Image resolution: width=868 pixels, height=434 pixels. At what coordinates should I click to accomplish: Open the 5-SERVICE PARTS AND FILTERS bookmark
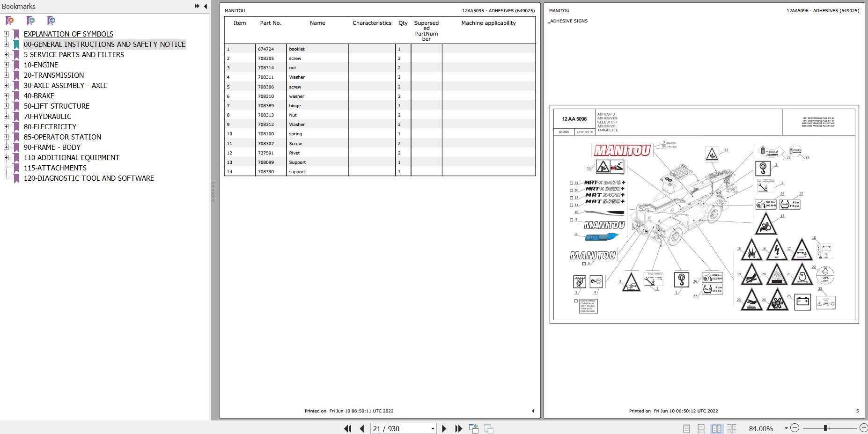pos(74,55)
